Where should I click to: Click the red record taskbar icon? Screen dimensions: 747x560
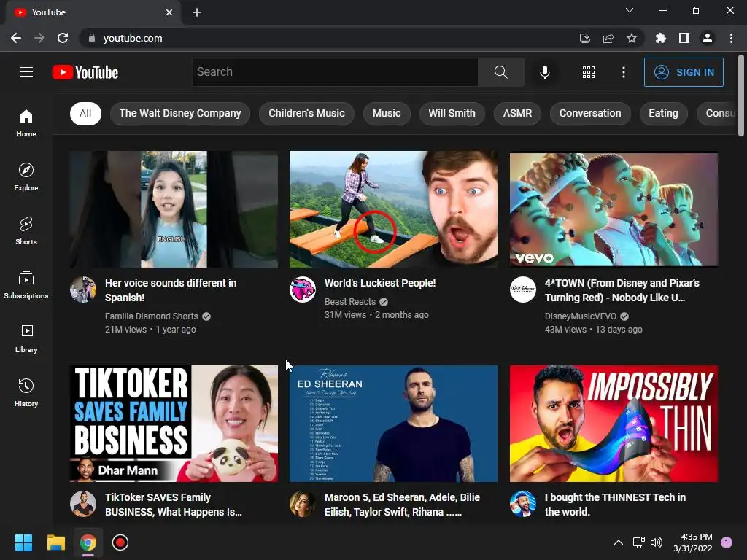pos(120,542)
